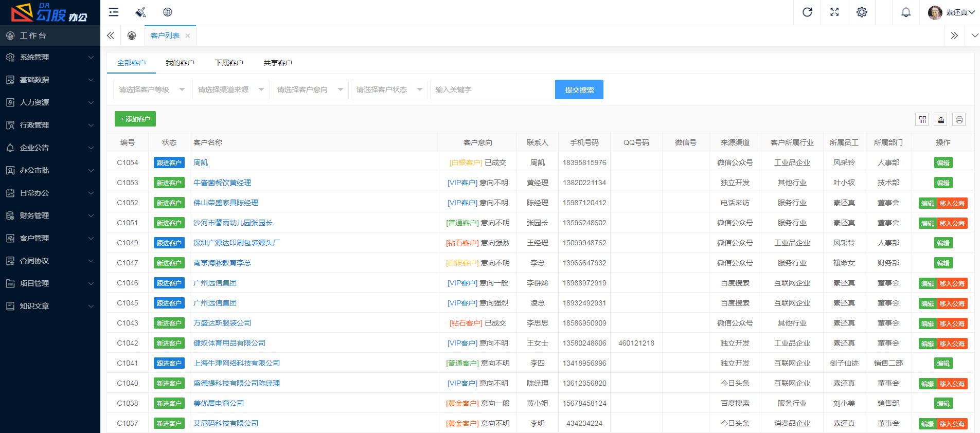Click 跟进客户 status badge in C1049
980x433 pixels.
pos(169,243)
